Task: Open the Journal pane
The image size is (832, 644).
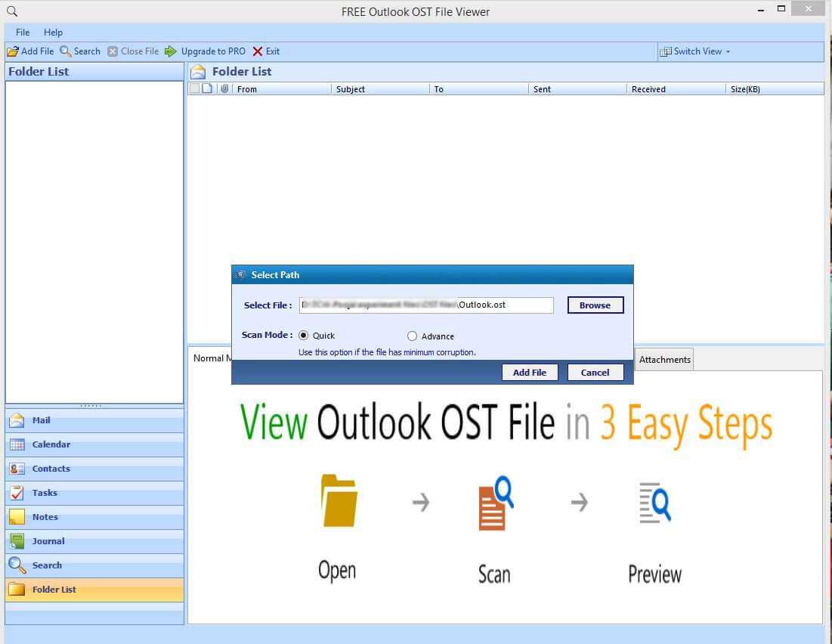Action: click(94, 541)
